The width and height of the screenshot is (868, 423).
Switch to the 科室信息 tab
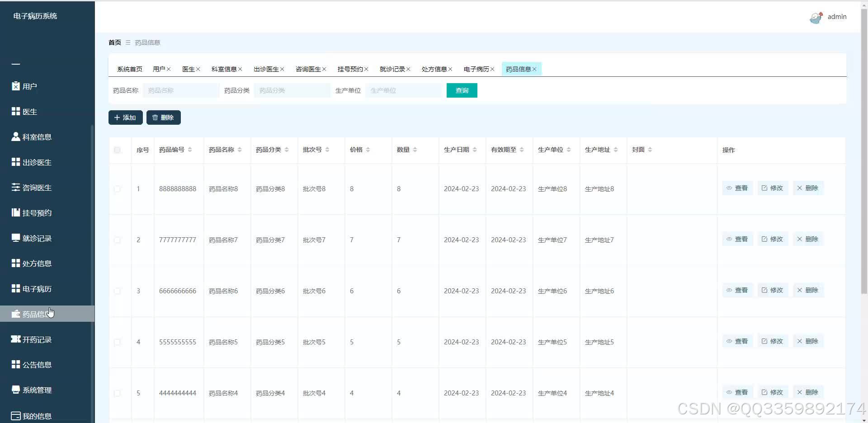[224, 69]
